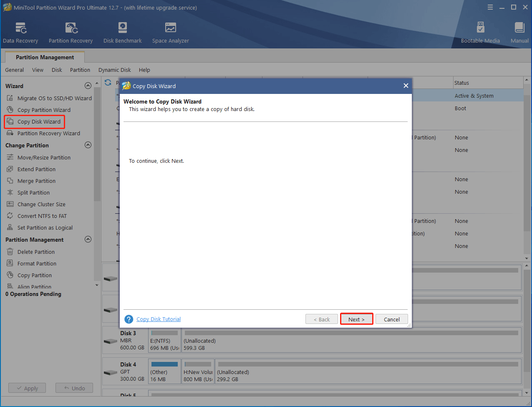The image size is (532, 407).
Task: Open the Partition Recovery Wizard sidebar entry
Action: (x=43, y=133)
